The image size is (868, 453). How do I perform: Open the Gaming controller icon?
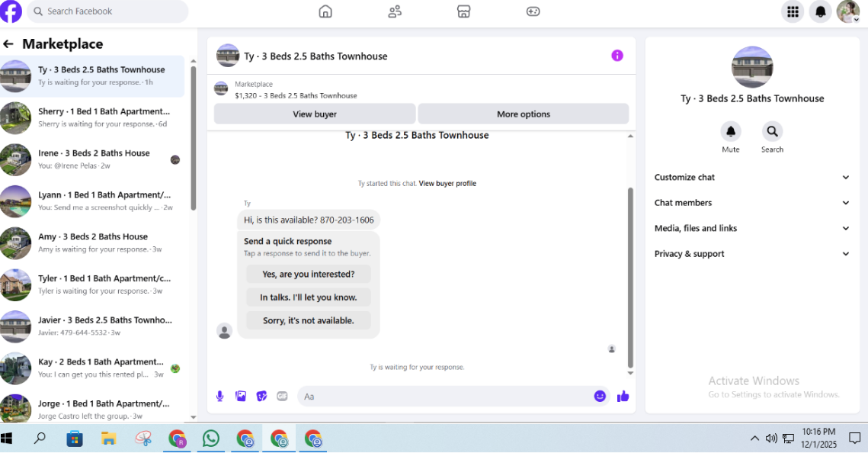point(533,11)
